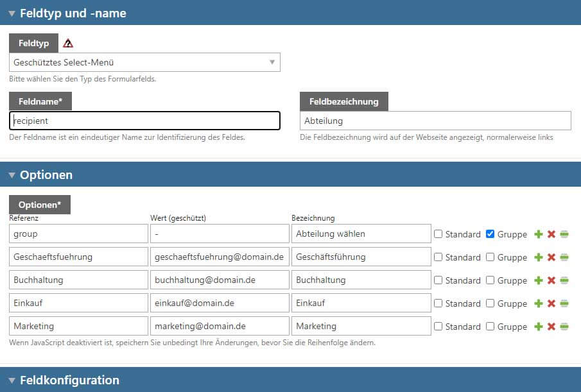Enable Standard for the group row

(x=438, y=234)
